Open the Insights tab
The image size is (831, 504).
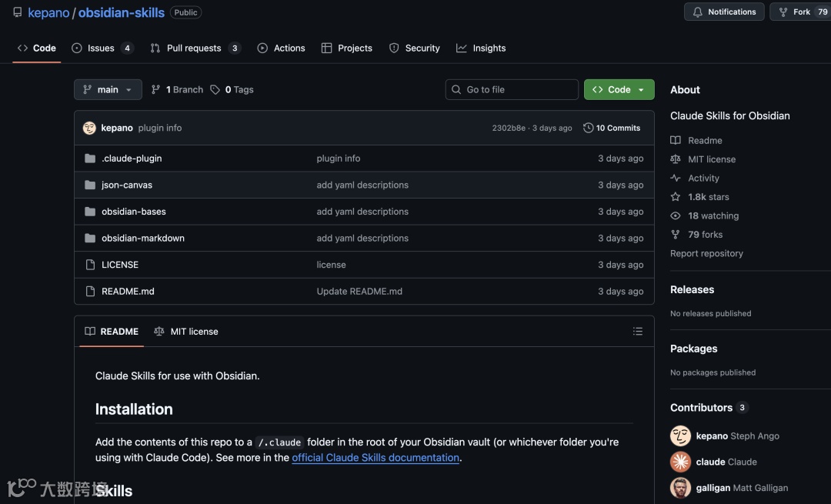pos(489,48)
